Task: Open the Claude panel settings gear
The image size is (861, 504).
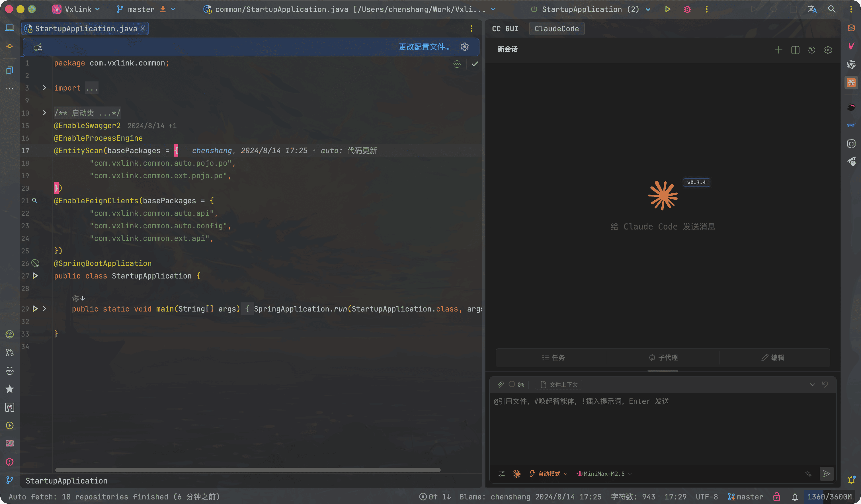Action: click(828, 50)
